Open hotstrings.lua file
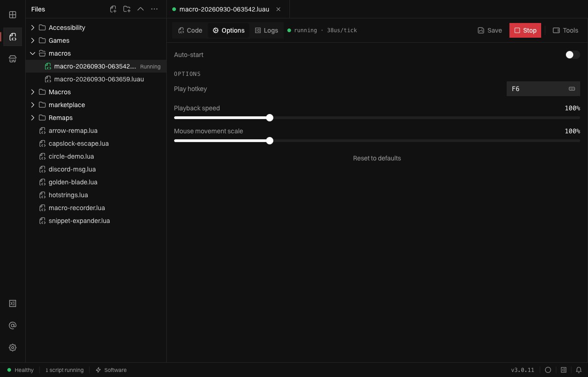Viewport: 588px width, 377px height. tap(96, 195)
